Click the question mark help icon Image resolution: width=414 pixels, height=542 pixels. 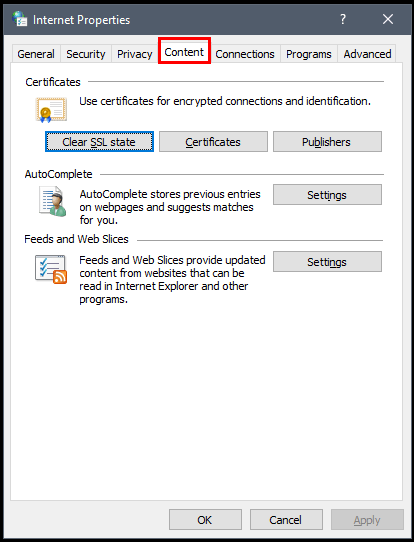pyautogui.click(x=343, y=19)
